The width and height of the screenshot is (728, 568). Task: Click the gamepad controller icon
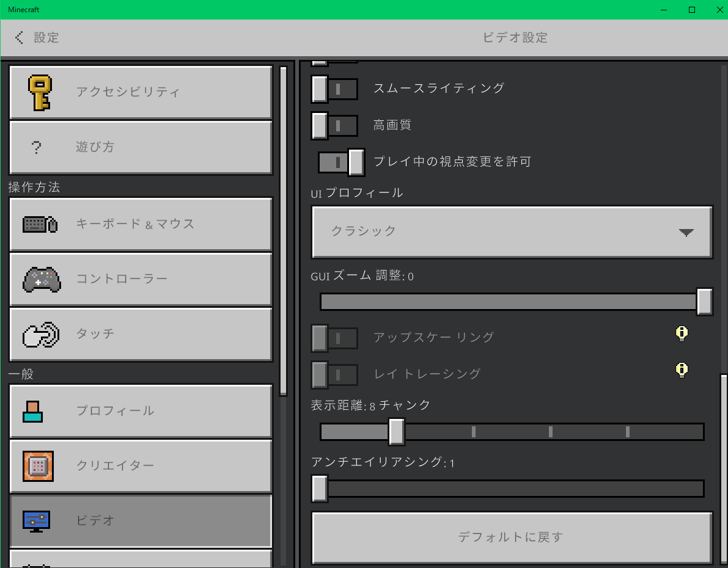[42, 279]
